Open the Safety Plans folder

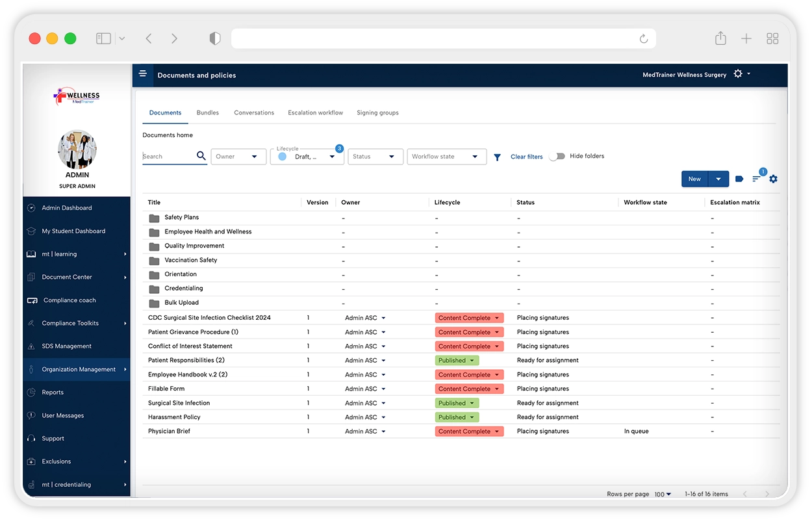click(181, 217)
